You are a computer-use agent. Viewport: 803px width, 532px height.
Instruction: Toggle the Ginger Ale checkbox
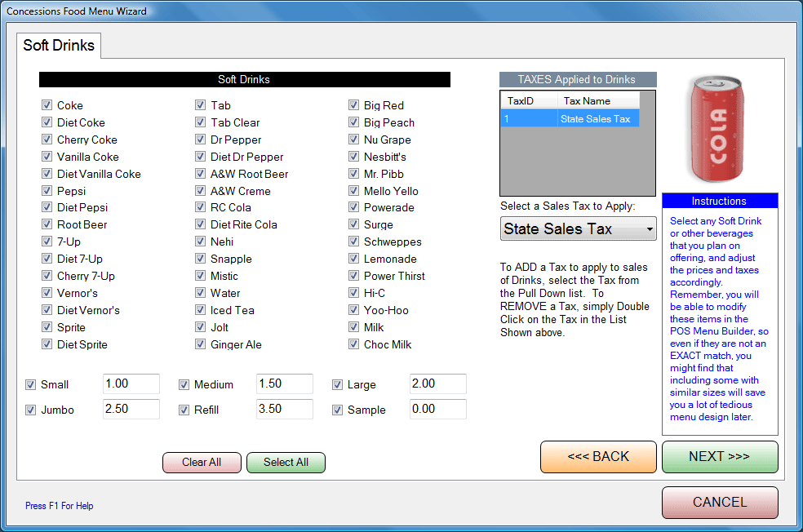(200, 344)
